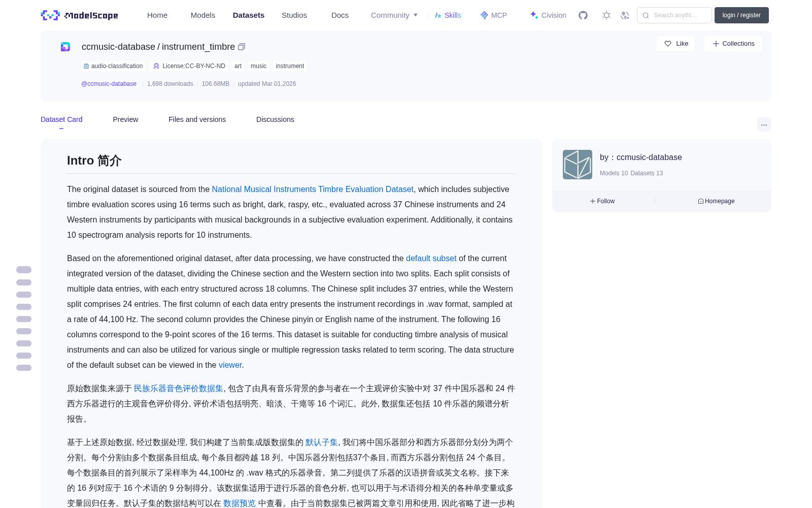Copy dataset name using the copy icon
812x508 pixels.
[x=242, y=47]
